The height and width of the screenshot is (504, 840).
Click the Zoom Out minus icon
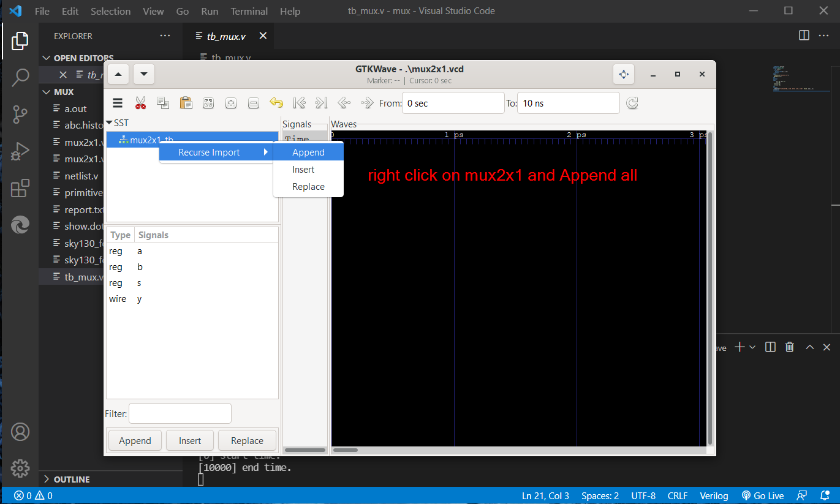pos(254,103)
